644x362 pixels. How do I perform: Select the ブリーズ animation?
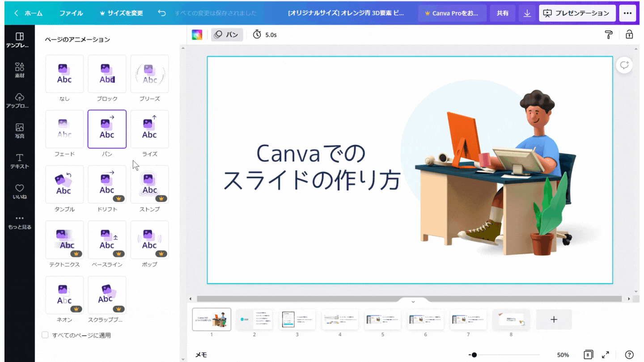(x=149, y=74)
